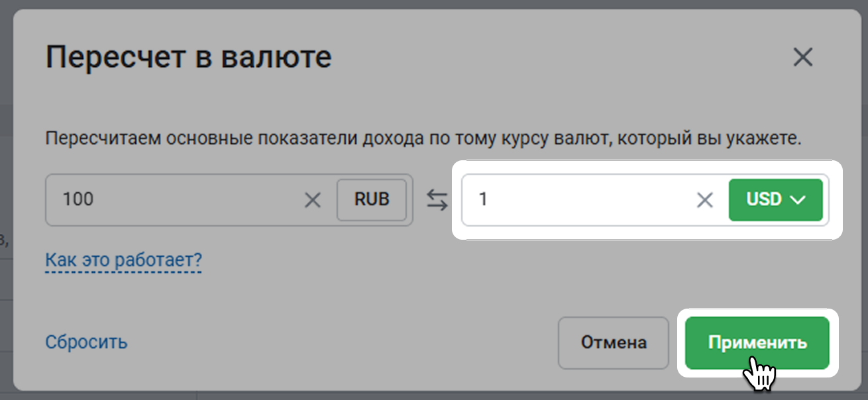This screenshot has height=400, width=868.
Task: Click the Пересчет в валюте dialog title
Action: pyautogui.click(x=188, y=58)
